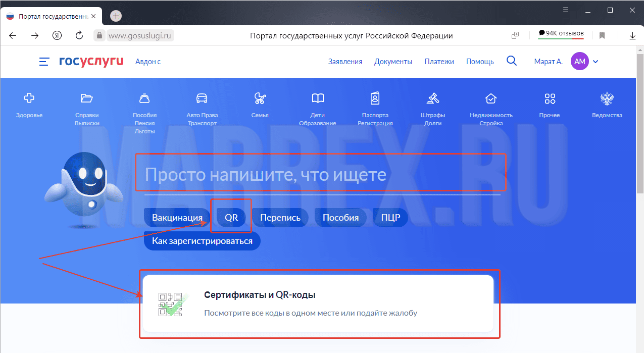Viewport: 644px width, 353px height.
Task: Open user profile name Марат А.
Action: pyautogui.click(x=549, y=62)
